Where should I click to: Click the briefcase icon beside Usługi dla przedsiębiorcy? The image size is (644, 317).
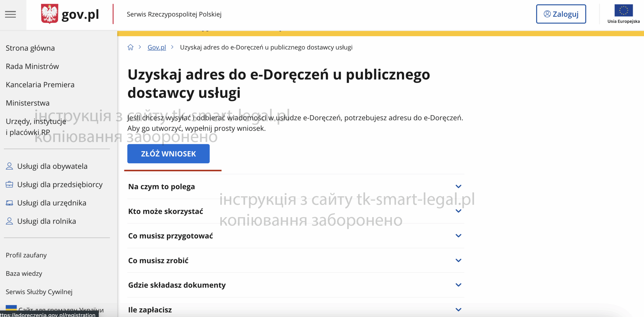[x=9, y=184]
